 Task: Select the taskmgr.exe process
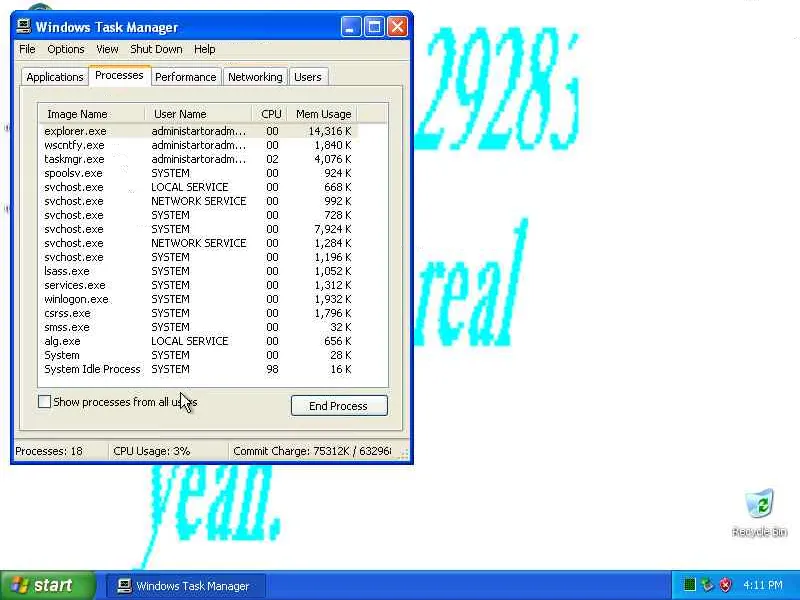click(x=199, y=159)
